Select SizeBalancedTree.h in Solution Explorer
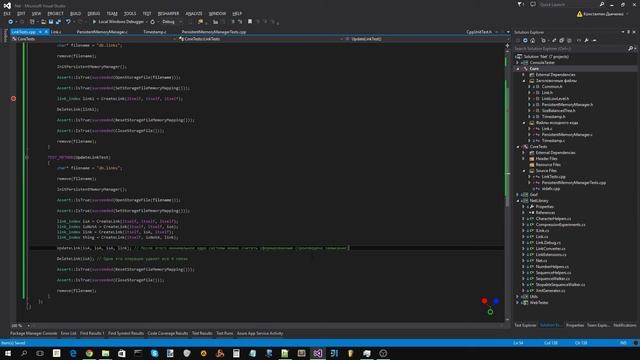 [x=558, y=111]
